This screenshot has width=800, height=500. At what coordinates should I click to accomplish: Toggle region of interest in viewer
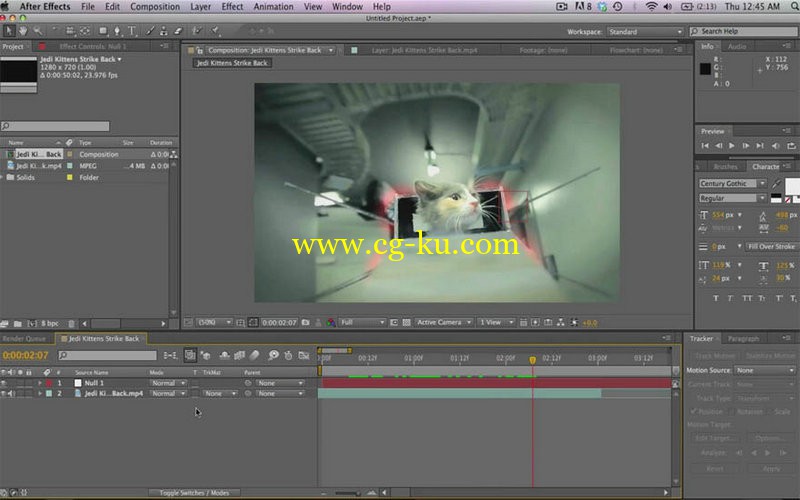coord(394,322)
